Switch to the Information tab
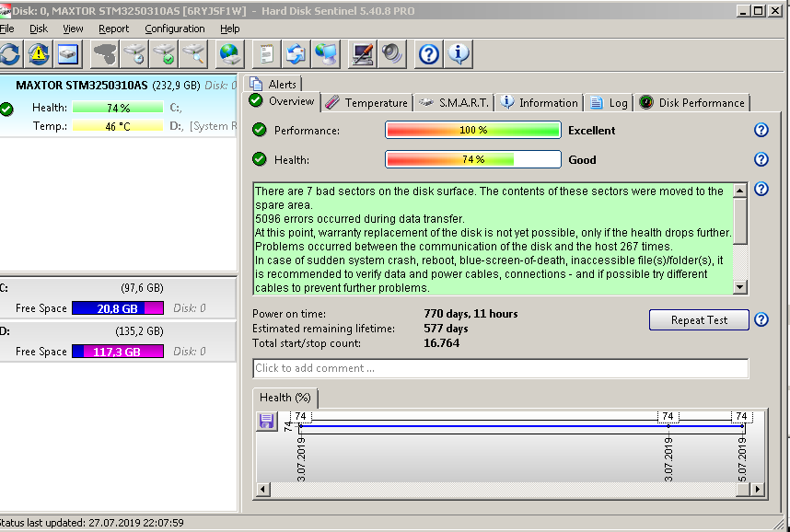Image resolution: width=790 pixels, height=532 pixels. coord(539,103)
